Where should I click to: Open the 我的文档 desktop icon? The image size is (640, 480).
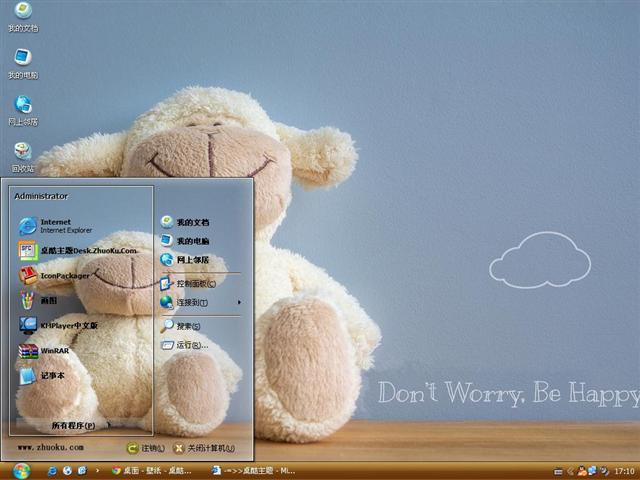coord(23,17)
